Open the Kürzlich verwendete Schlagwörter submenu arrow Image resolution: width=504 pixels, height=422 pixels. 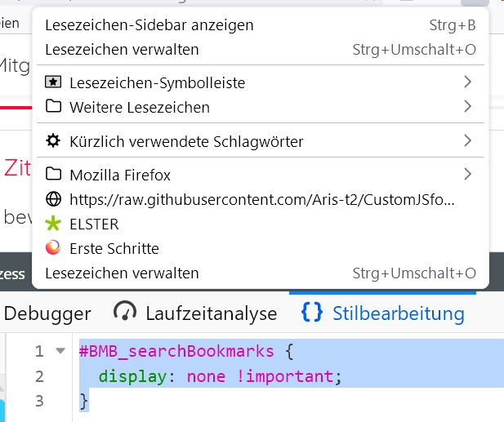point(467,140)
